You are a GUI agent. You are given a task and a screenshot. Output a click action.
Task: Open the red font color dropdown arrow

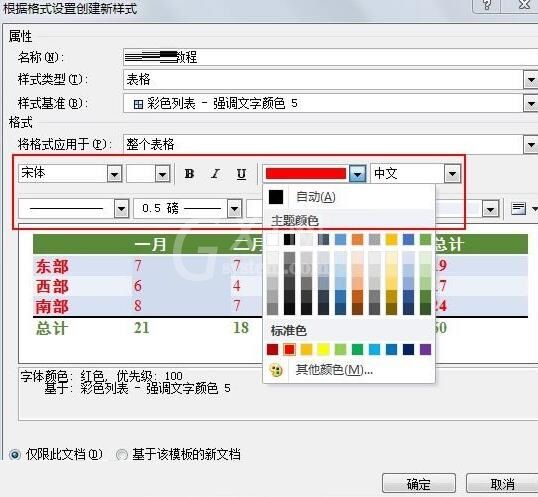pyautogui.click(x=358, y=174)
